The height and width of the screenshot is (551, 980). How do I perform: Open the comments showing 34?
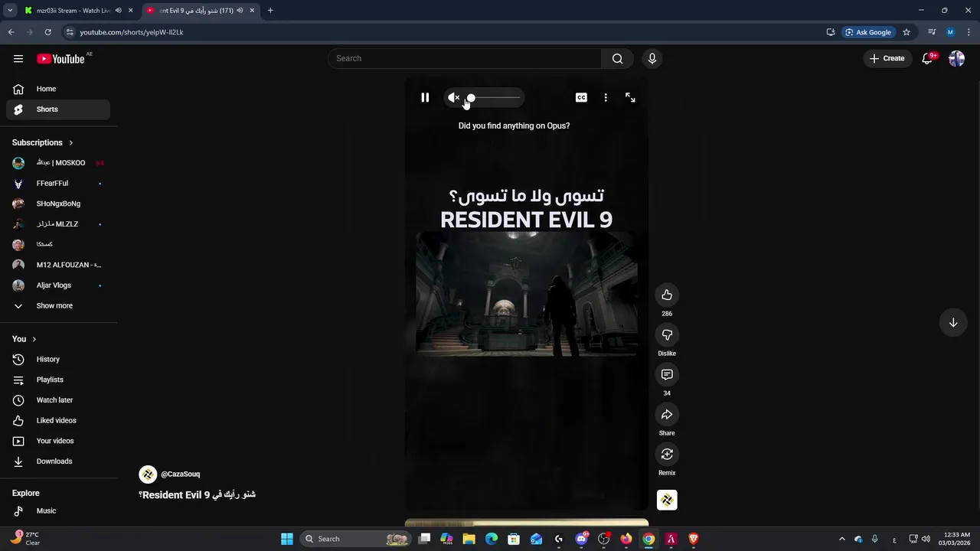(x=667, y=374)
